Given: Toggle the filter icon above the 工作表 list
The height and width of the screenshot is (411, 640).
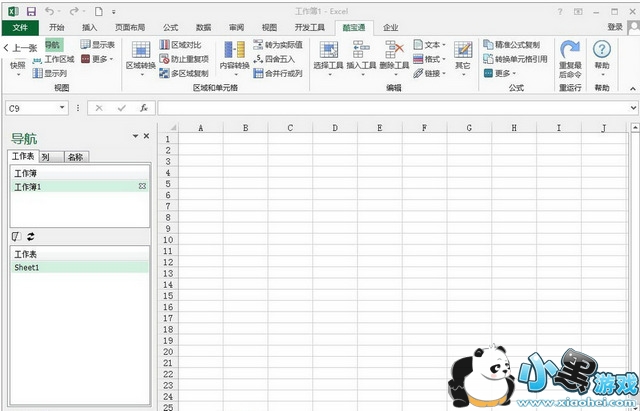Looking at the screenshot, I should 15,237.
